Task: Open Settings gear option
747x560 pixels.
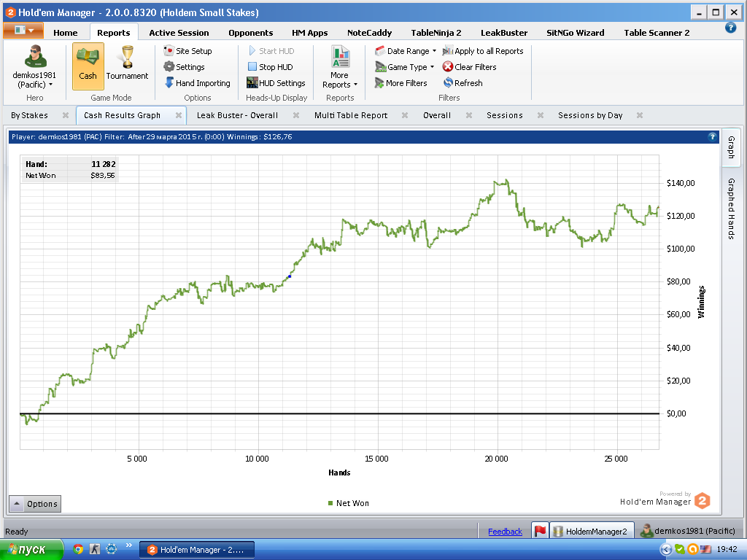Action: tap(185, 67)
